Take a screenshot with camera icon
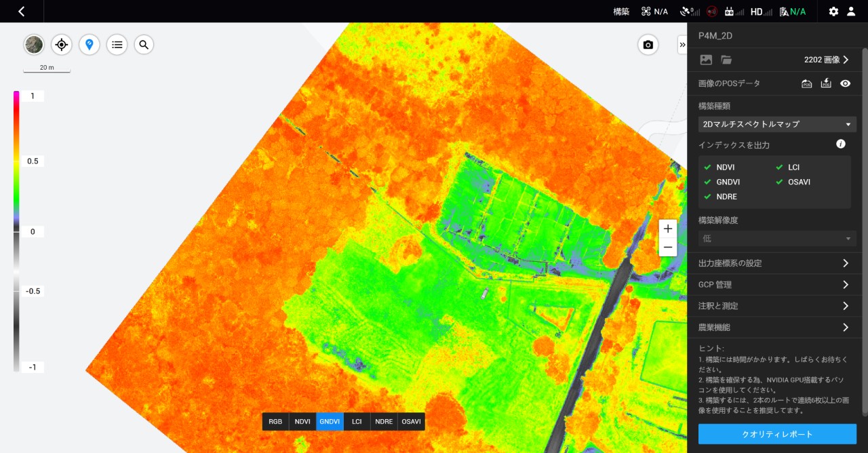The width and height of the screenshot is (868, 453). pos(648,45)
